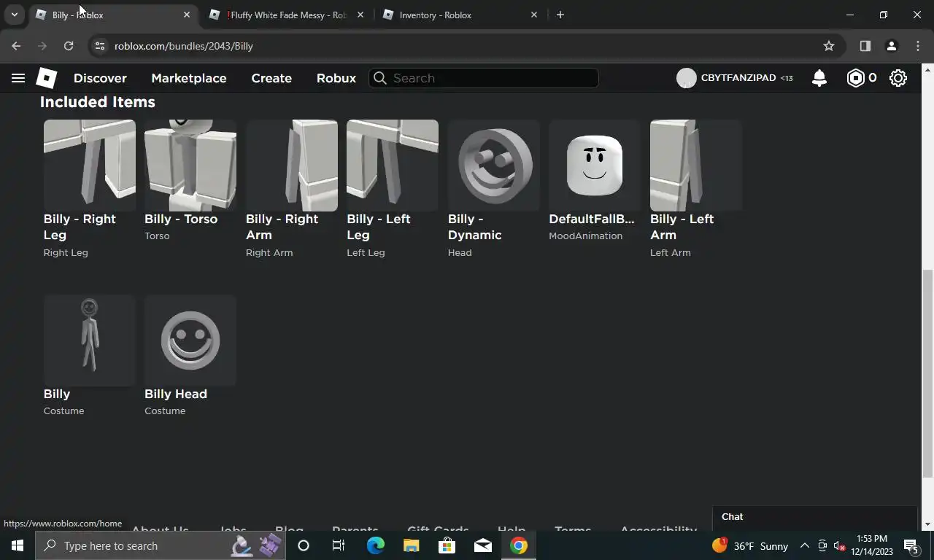Reload the current page

tap(69, 46)
